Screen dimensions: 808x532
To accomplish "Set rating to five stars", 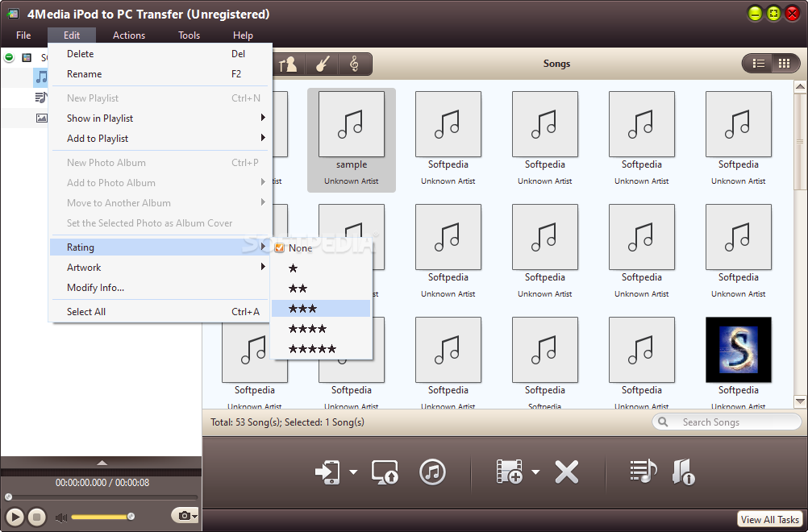I will click(x=320, y=349).
